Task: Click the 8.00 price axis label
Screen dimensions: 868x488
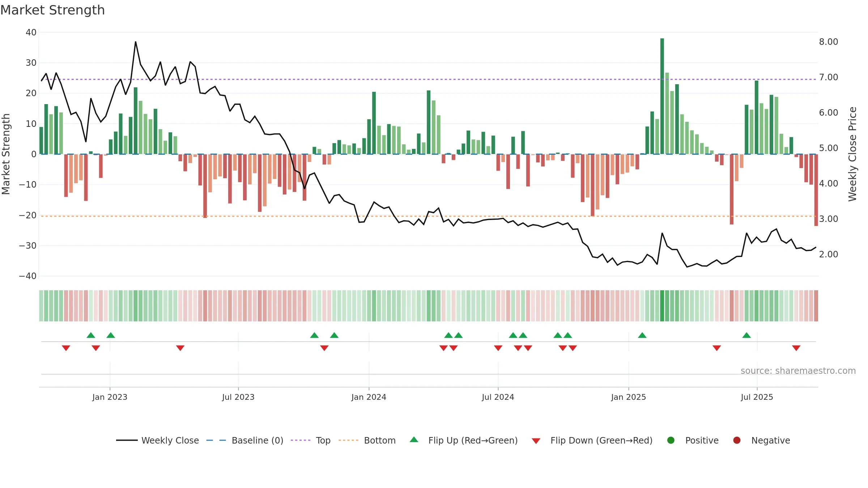Action: tap(829, 42)
